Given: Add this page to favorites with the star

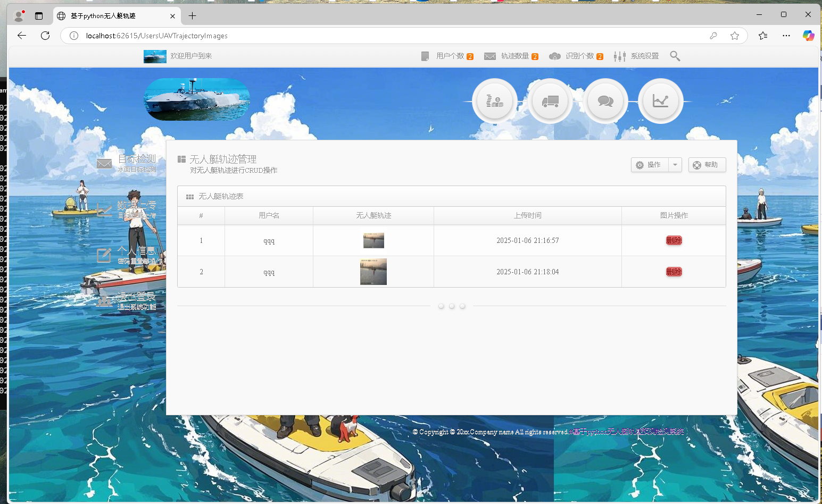Looking at the screenshot, I should tap(735, 36).
